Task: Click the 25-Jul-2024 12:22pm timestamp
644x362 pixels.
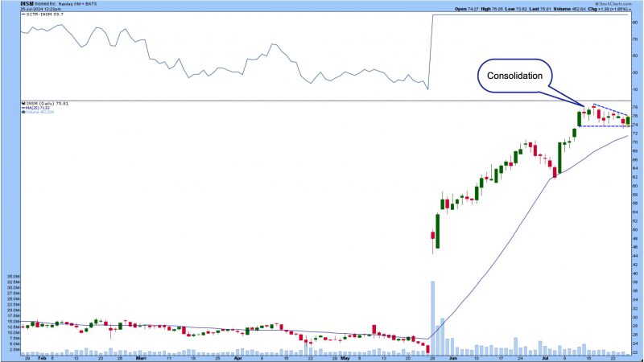Action: click(41, 9)
